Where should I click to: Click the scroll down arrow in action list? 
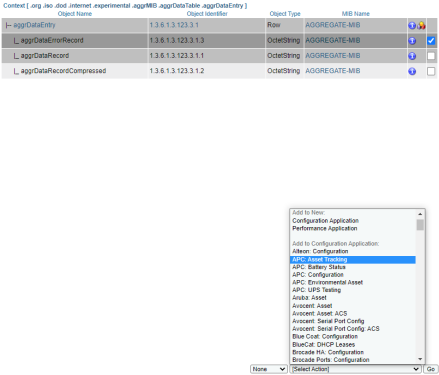[420, 359]
